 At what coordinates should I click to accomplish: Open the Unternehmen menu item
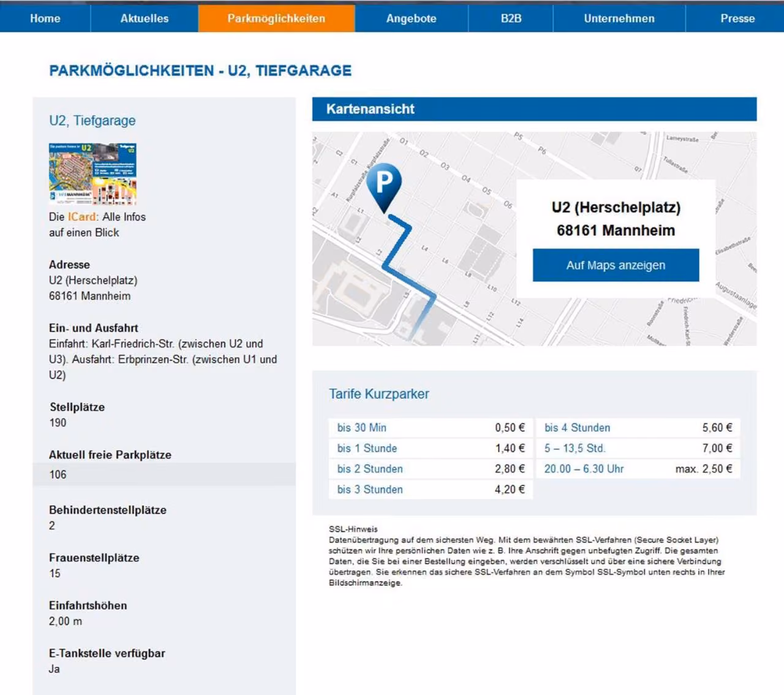coord(619,18)
